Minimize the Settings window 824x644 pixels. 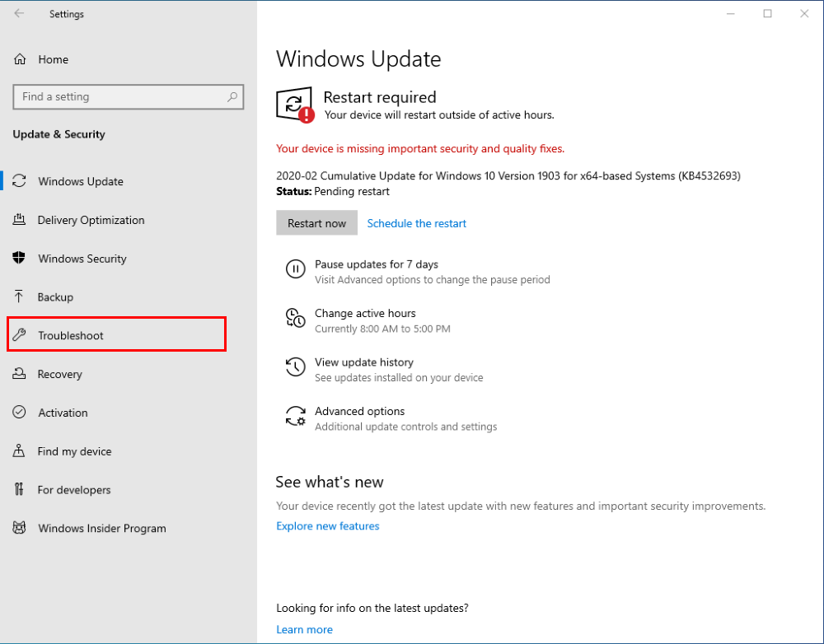pyautogui.click(x=730, y=14)
